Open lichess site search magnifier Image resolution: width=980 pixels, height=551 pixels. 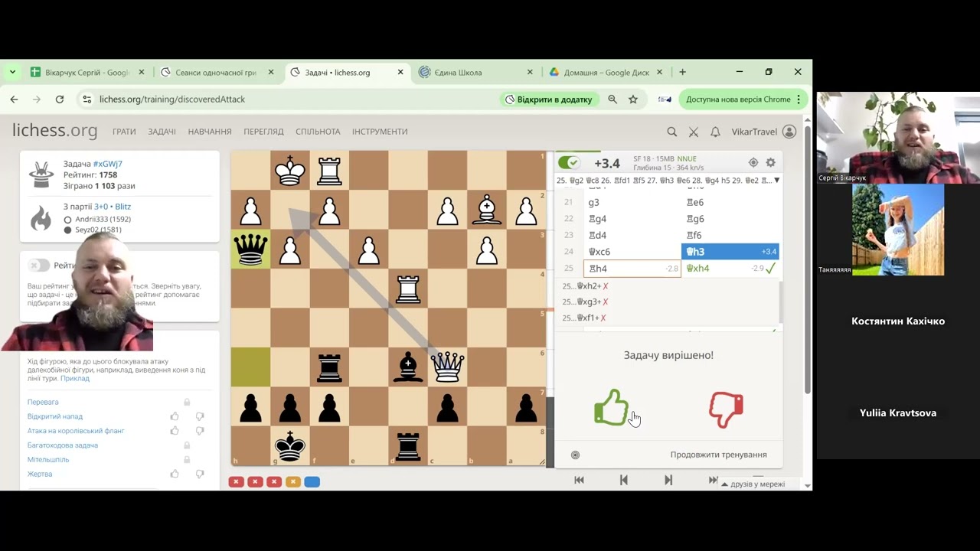tap(671, 132)
